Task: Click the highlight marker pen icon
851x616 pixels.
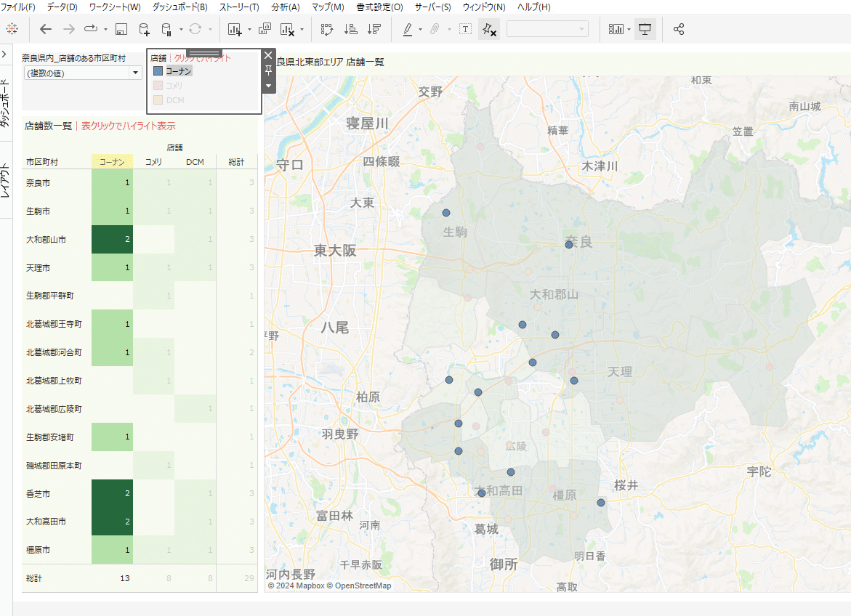Action: point(408,29)
